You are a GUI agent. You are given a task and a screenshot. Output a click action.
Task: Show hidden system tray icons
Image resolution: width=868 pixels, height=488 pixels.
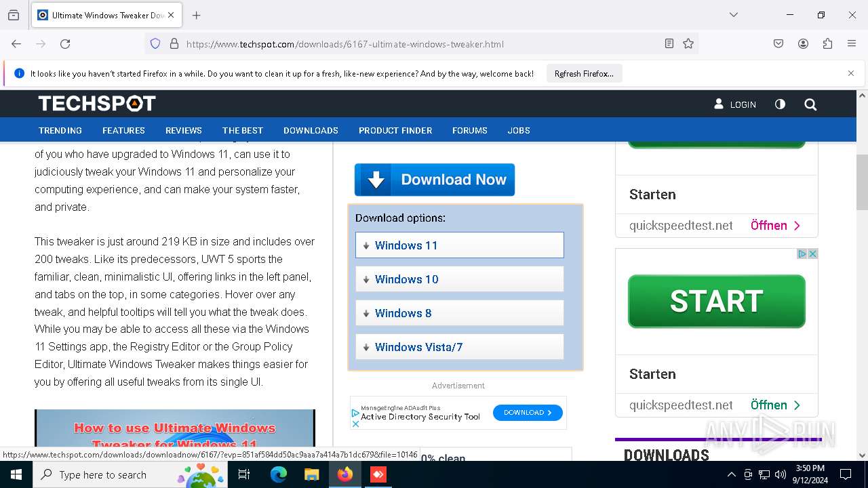(731, 474)
